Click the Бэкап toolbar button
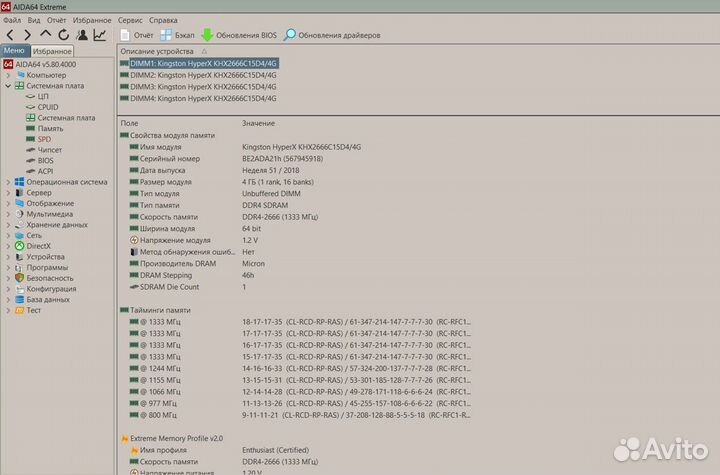Viewport: 720px width, 475px height. [x=177, y=35]
